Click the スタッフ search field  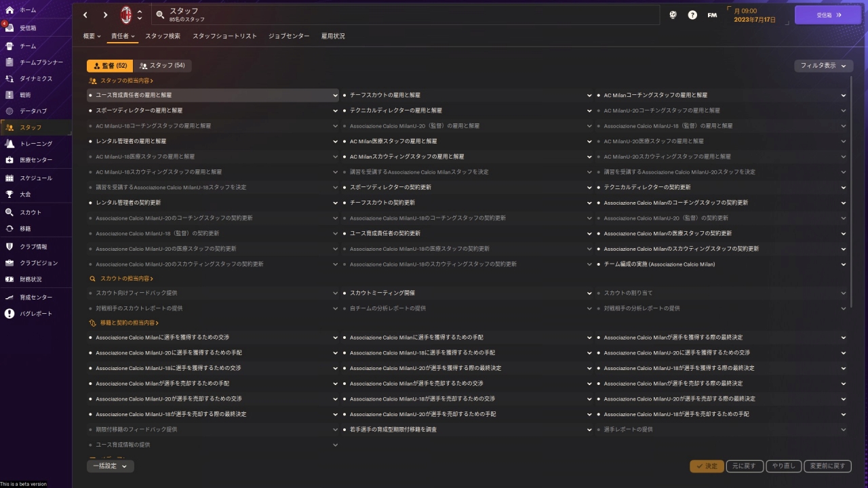pos(407,15)
